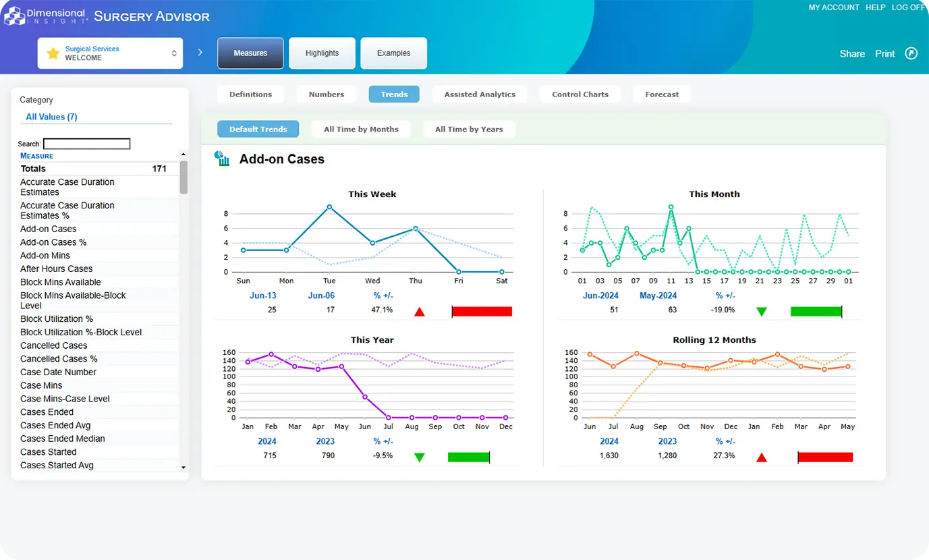The width and height of the screenshot is (929, 560).
Task: Select the Measures icon button in navigation
Action: point(250,53)
